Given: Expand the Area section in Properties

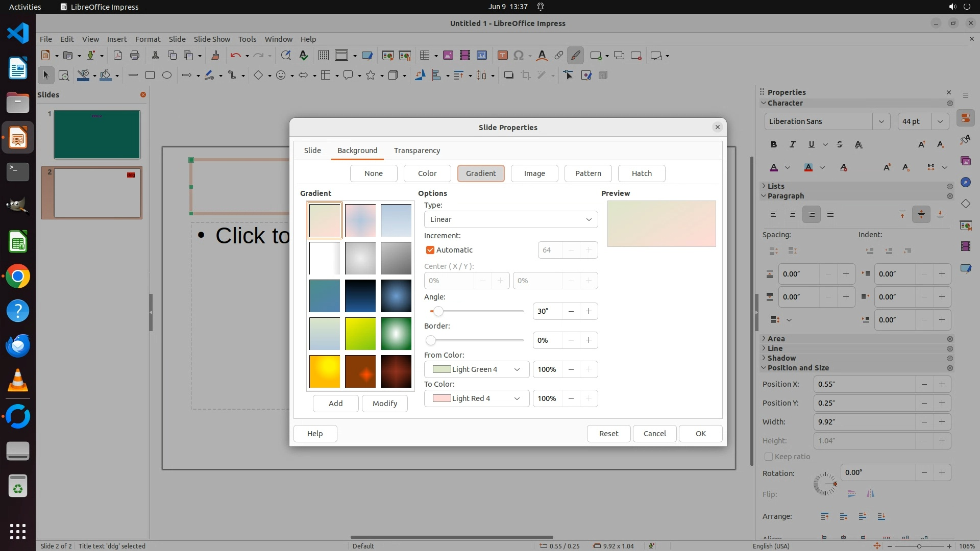Looking at the screenshot, I should 776,339.
